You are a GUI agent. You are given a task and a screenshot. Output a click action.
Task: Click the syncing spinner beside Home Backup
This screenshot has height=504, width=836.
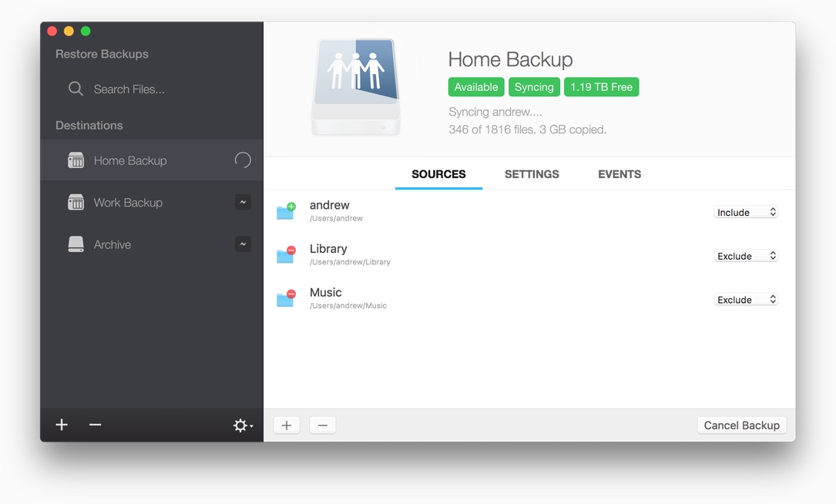243,160
